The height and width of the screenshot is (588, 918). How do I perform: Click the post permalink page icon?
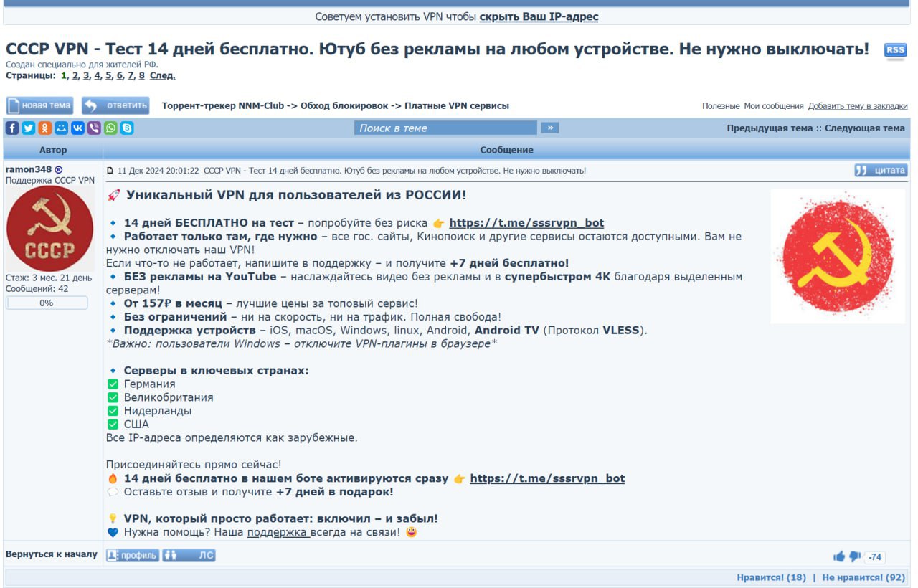(110, 171)
